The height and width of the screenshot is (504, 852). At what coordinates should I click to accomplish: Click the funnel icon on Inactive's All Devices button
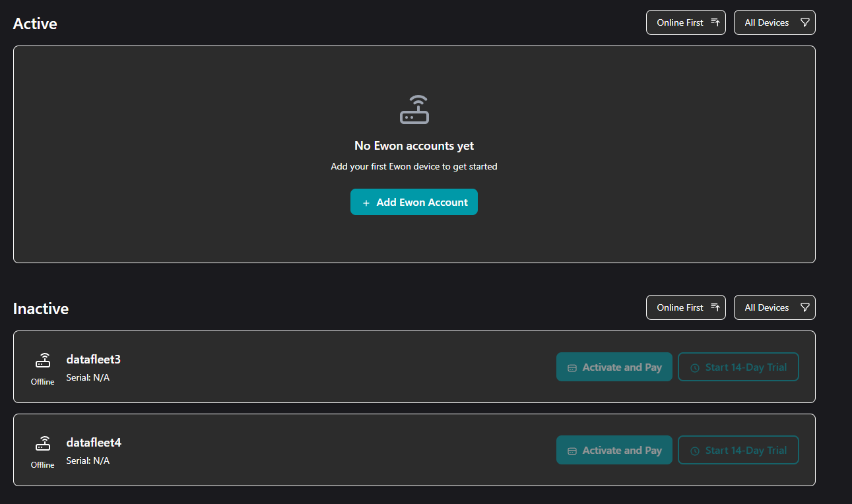point(804,307)
